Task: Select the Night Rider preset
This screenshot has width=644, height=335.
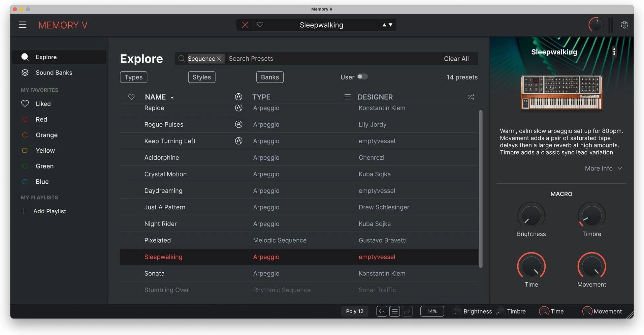Action: coord(299,224)
